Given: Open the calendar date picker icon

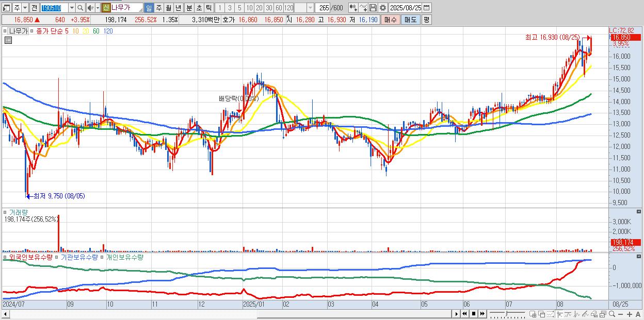Looking at the screenshot, I should pos(426,8).
